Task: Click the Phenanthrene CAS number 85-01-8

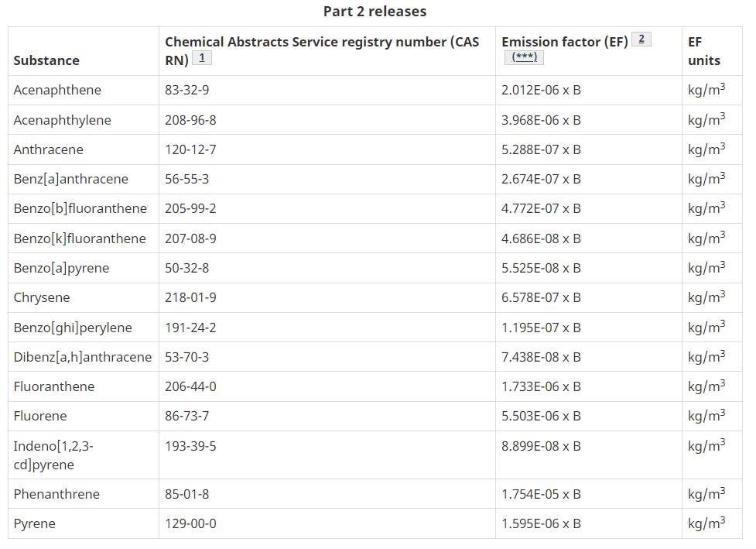Action: click(x=187, y=494)
